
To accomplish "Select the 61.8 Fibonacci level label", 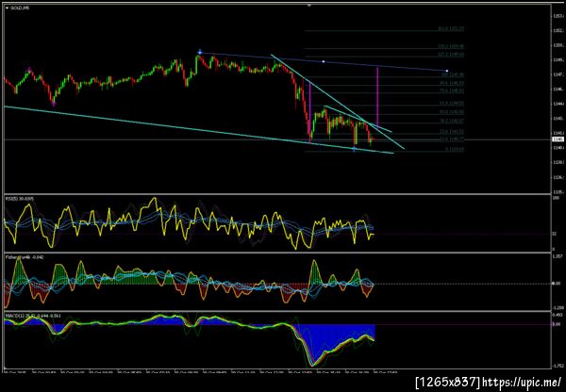I will [x=452, y=104].
